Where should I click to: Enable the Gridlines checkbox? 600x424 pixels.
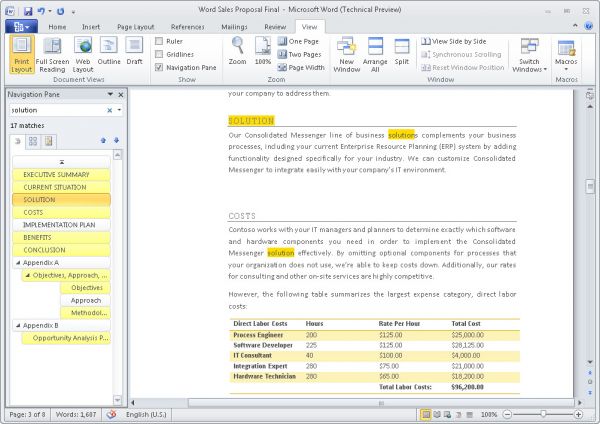coord(159,54)
